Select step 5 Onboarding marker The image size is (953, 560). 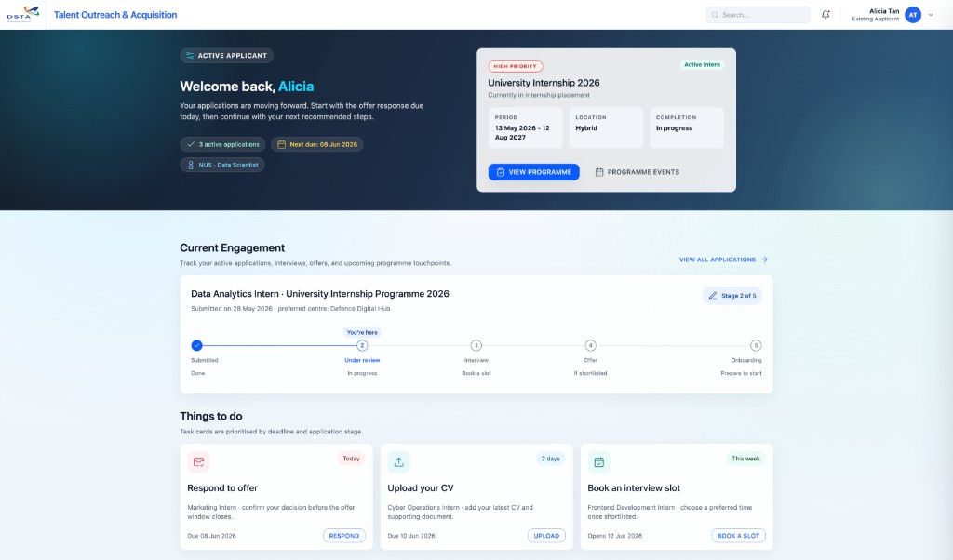(x=756, y=346)
